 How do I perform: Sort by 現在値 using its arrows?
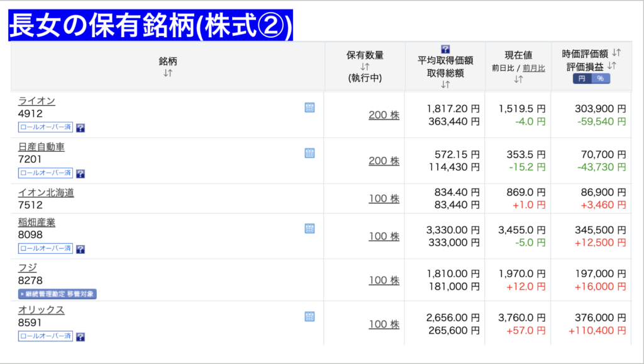point(518,79)
